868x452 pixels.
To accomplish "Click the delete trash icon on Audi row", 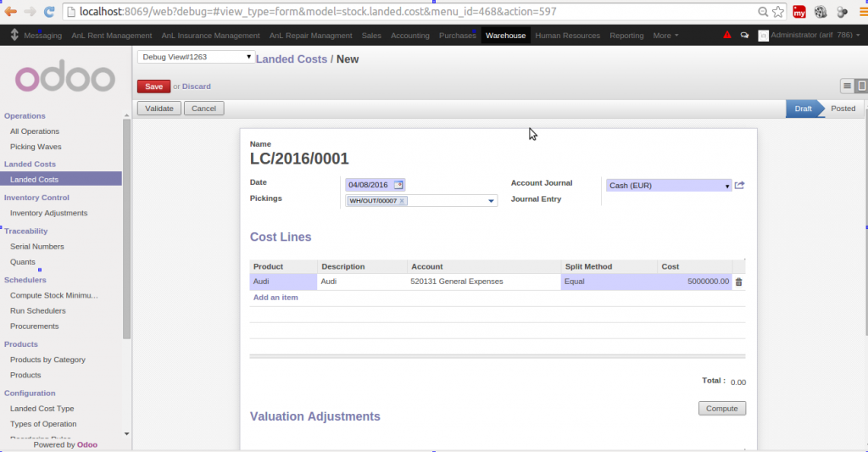I will [738, 282].
